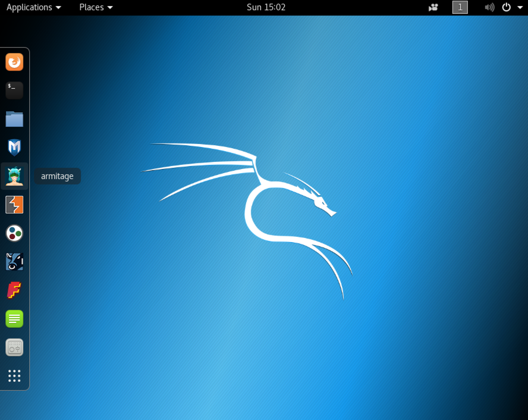Show all applications grid
Image resolution: width=528 pixels, height=420 pixels.
(14, 375)
